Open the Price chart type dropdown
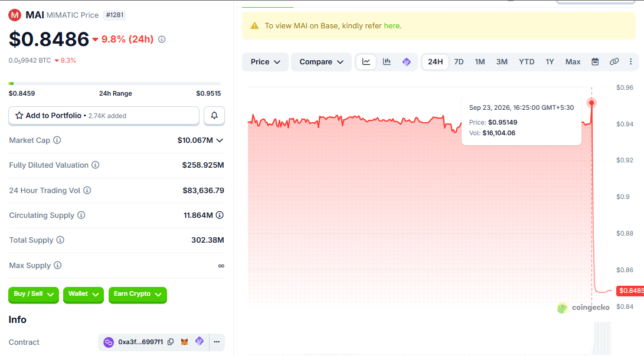 pos(265,61)
